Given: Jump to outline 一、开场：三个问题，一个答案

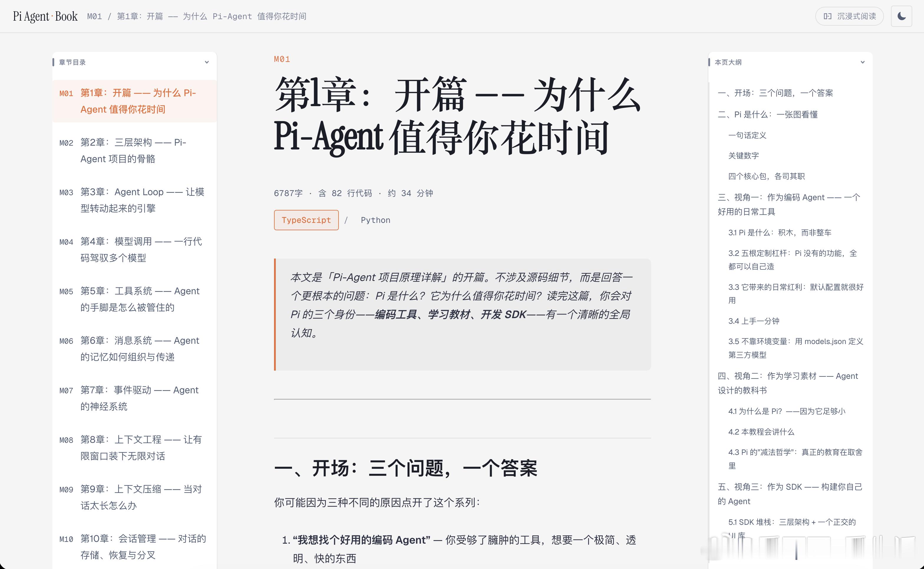Looking at the screenshot, I should tap(775, 93).
